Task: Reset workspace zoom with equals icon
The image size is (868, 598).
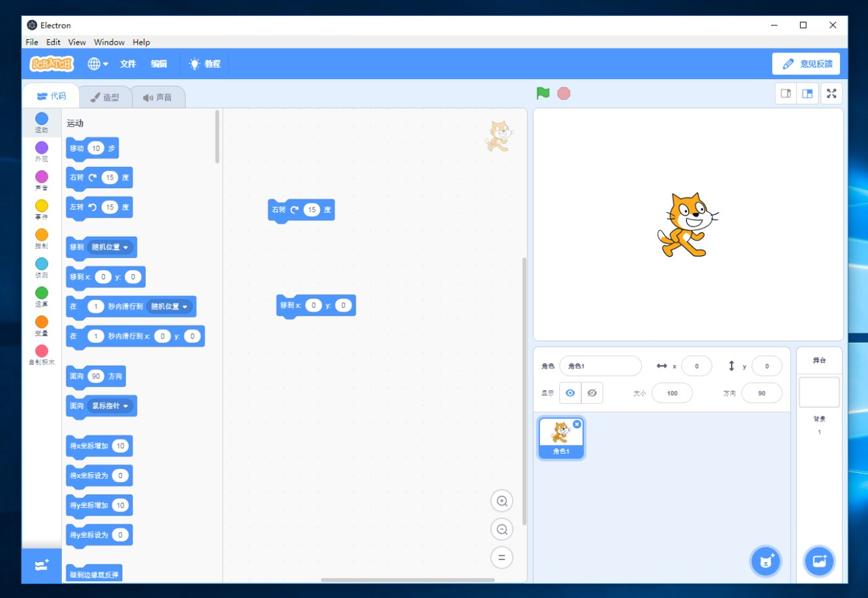Action: tap(502, 557)
